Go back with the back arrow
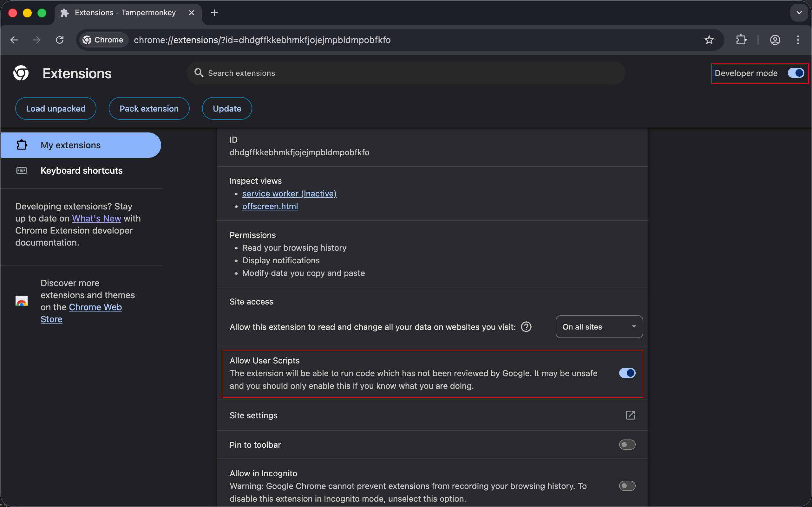 (x=14, y=40)
